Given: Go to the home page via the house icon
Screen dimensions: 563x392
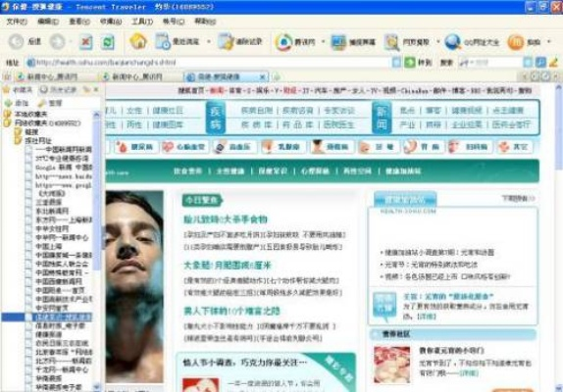Looking at the screenshot, I should [138, 41].
